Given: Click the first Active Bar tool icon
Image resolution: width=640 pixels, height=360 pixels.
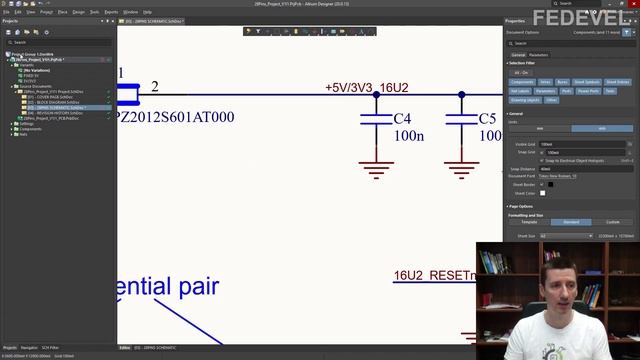Looking at the screenshot, I should point(248,31).
